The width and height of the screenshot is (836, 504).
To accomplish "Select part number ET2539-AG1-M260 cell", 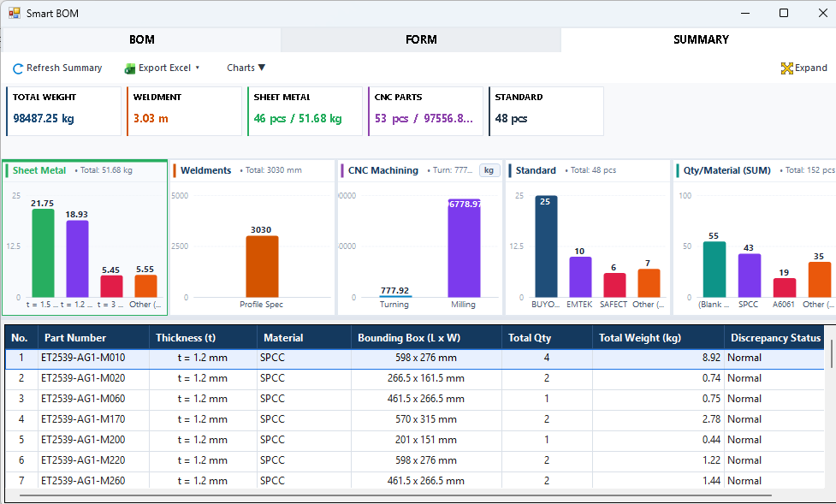I will pyautogui.click(x=94, y=481).
